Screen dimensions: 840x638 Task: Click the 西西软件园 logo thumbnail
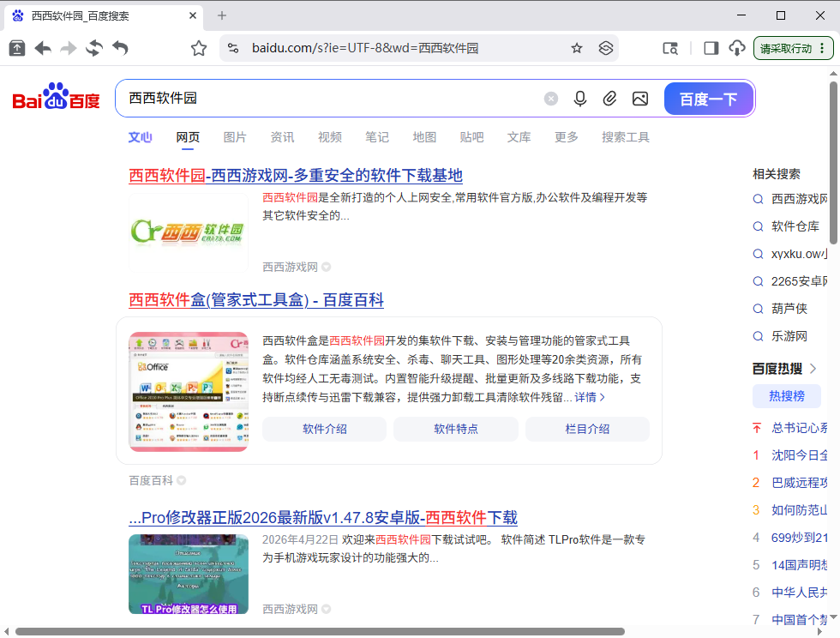188,232
